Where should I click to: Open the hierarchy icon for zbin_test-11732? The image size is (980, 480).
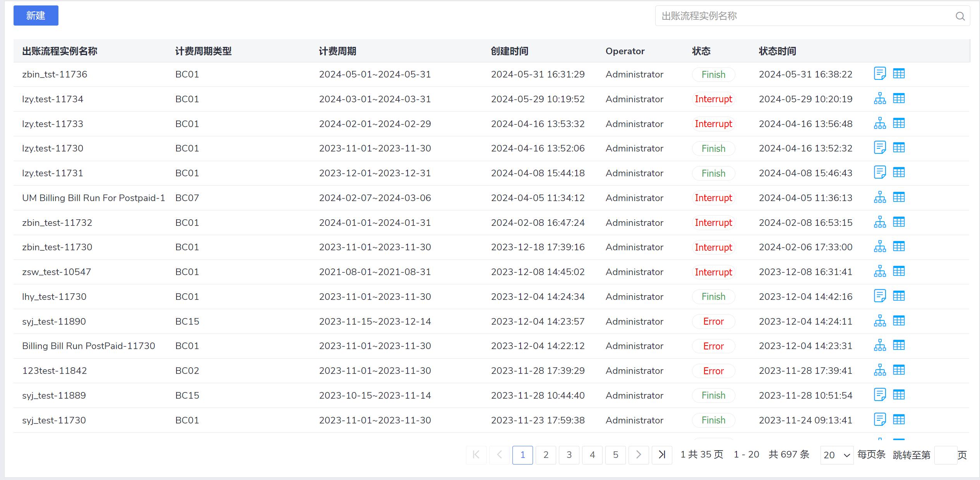(x=880, y=222)
